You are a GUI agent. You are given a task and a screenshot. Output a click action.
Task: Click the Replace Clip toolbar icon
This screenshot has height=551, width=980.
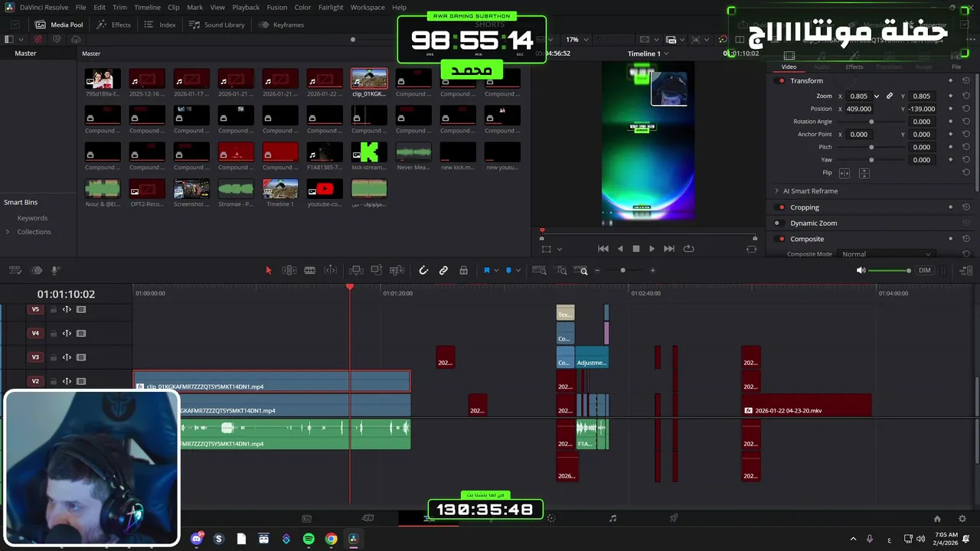[x=397, y=270]
